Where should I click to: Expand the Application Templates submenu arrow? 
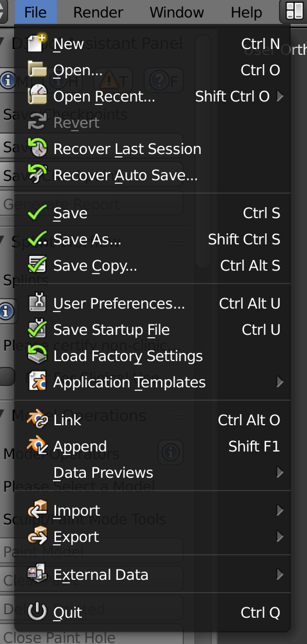tap(280, 383)
